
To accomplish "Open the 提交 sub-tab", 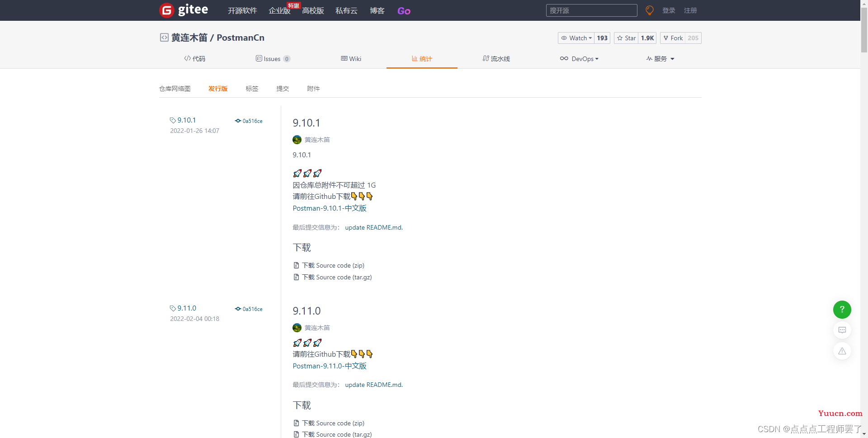I will 283,89.
